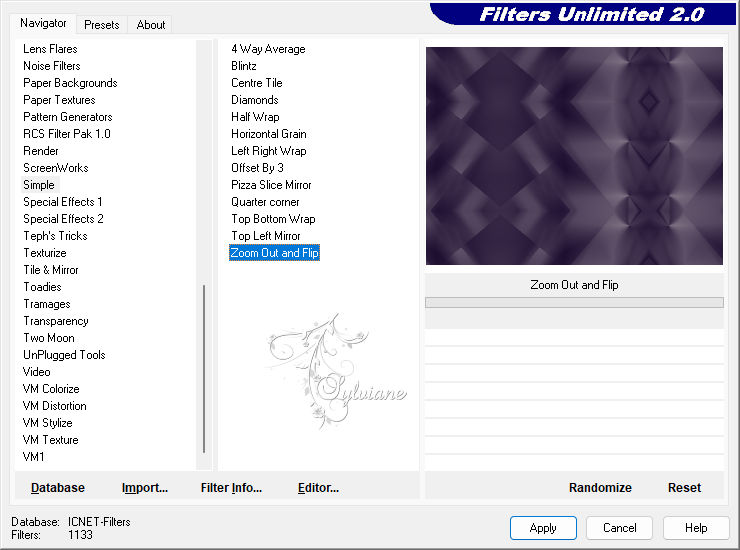Choose the Quarter corner filter
740x550 pixels.
coord(265,202)
